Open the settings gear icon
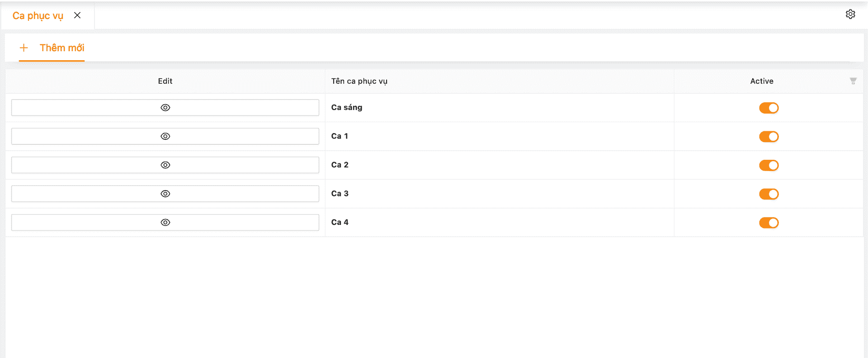The image size is (868, 358). click(x=850, y=14)
